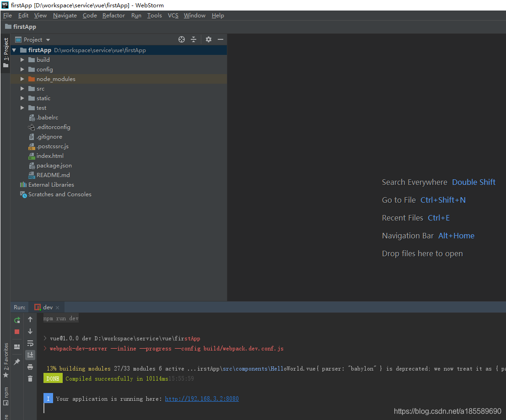
Task: Open the 2: Favorites sidebar tab
Action: (x=5, y=360)
